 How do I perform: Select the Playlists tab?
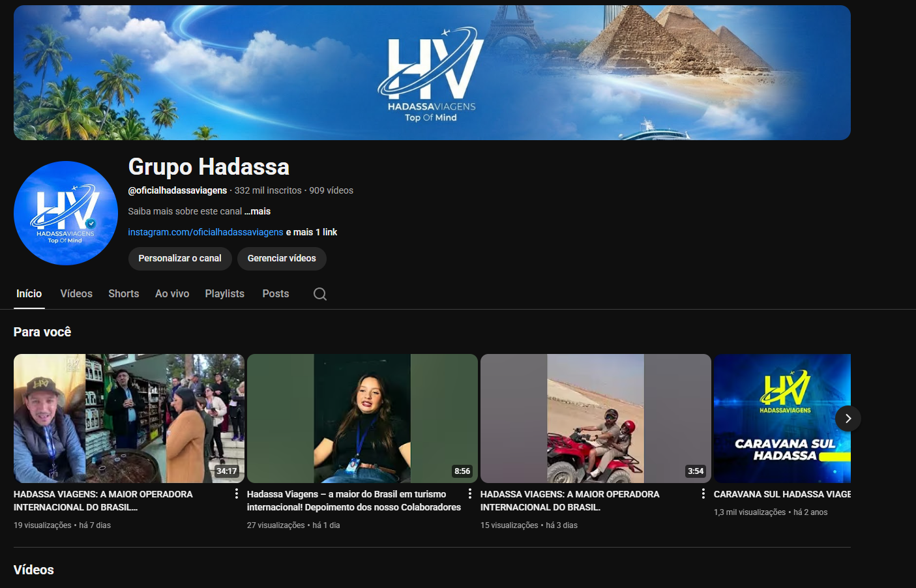tap(225, 294)
